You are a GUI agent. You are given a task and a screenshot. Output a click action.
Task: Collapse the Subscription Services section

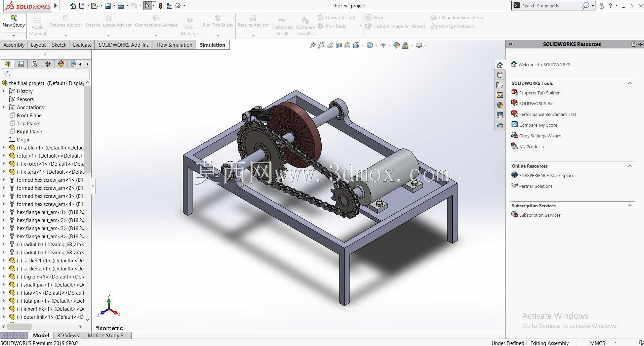pyautogui.click(x=630, y=206)
